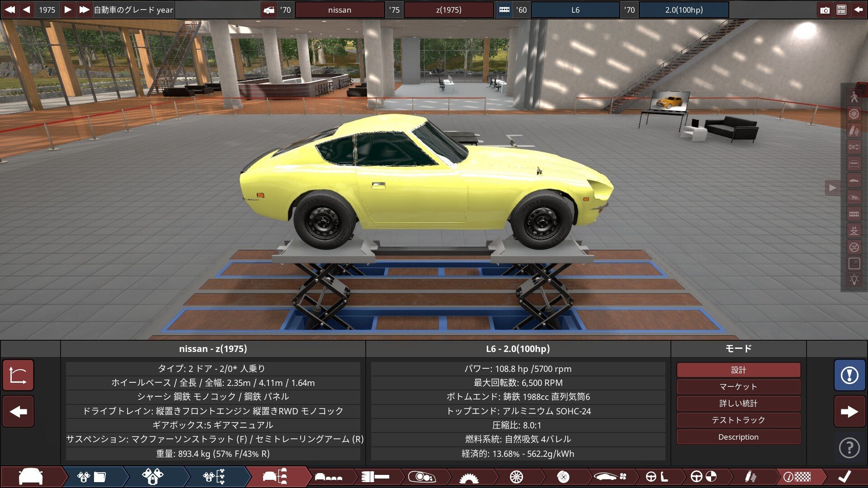Click the パワー: 108.8 hp /5700 rpm row

coord(518,369)
